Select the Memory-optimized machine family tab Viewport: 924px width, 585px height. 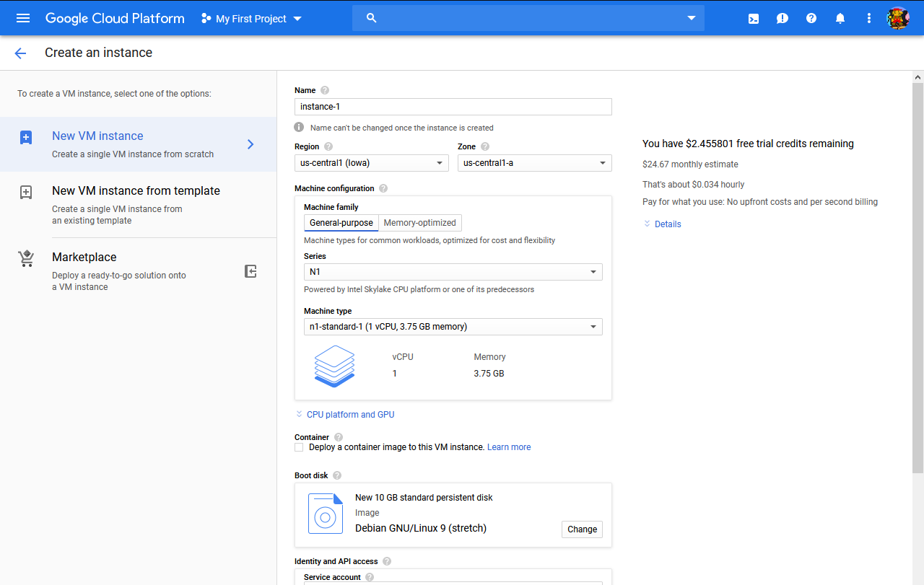420,223
